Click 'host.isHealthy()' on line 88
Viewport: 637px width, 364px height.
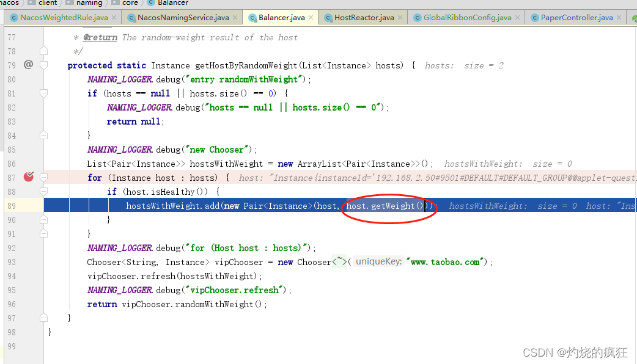(x=165, y=192)
